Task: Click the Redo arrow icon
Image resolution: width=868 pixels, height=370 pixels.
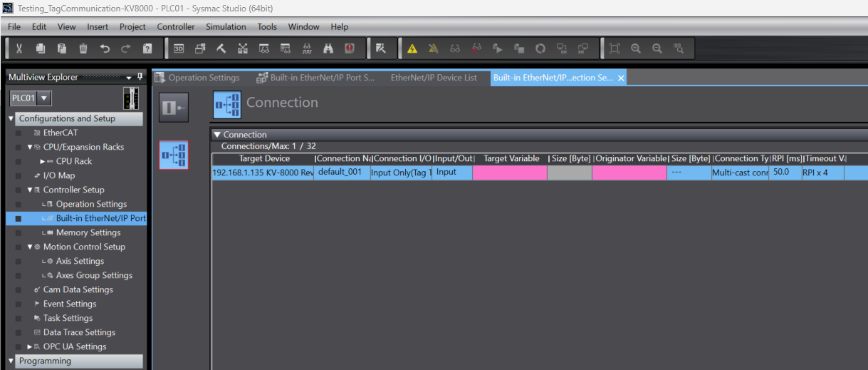Action: point(126,48)
